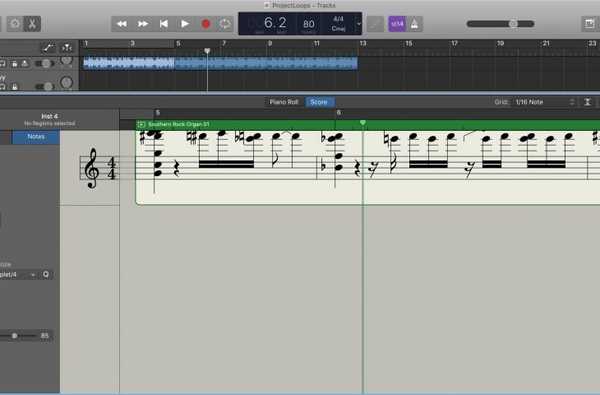Image resolution: width=600 pixels, height=395 pixels.
Task: Toggle the track automation button
Action: (48, 48)
